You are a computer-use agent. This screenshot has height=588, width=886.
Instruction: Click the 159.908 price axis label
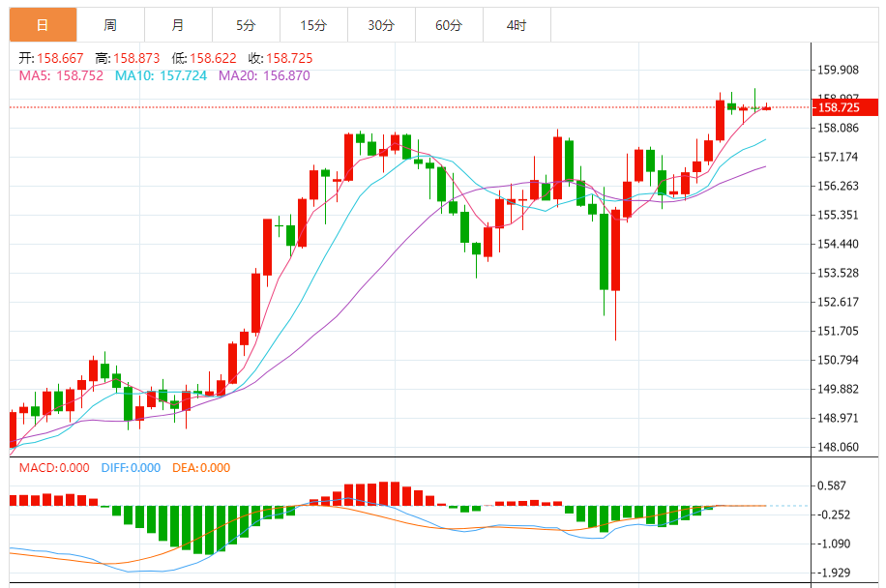pos(838,70)
